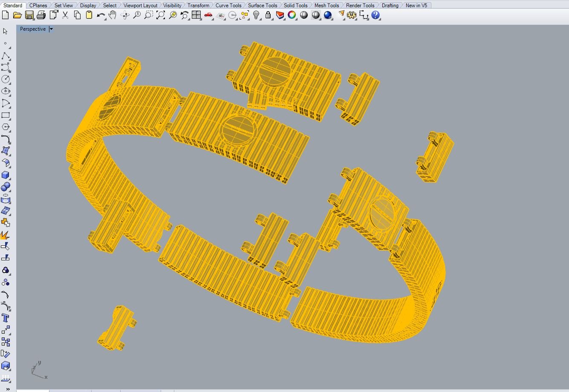Click the Help question mark button
The height and width of the screenshot is (392, 569).
(375, 15)
